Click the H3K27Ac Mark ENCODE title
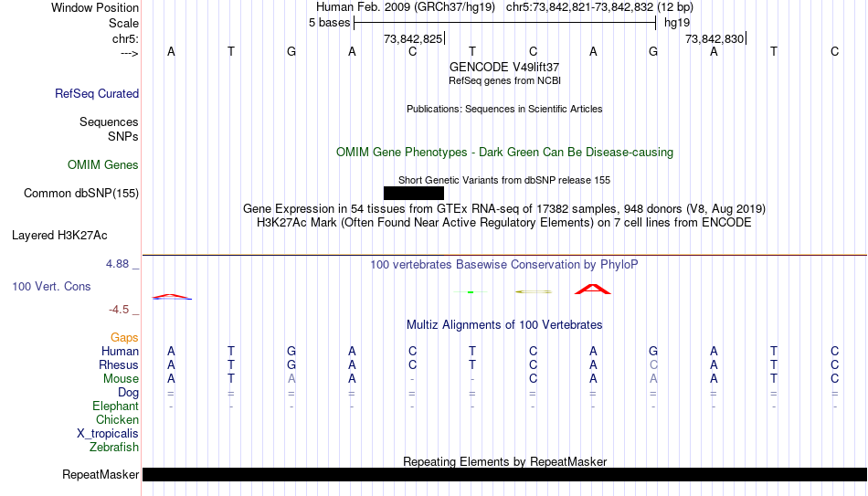 pyautogui.click(x=504, y=223)
